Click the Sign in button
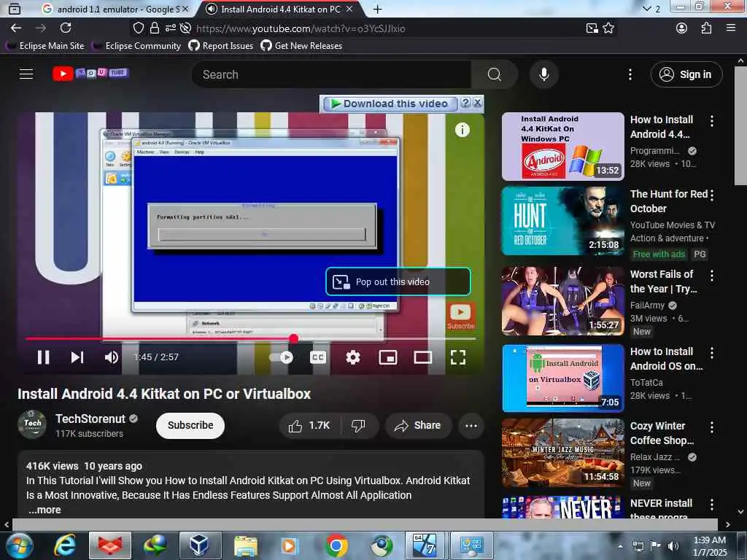 pyautogui.click(x=686, y=74)
